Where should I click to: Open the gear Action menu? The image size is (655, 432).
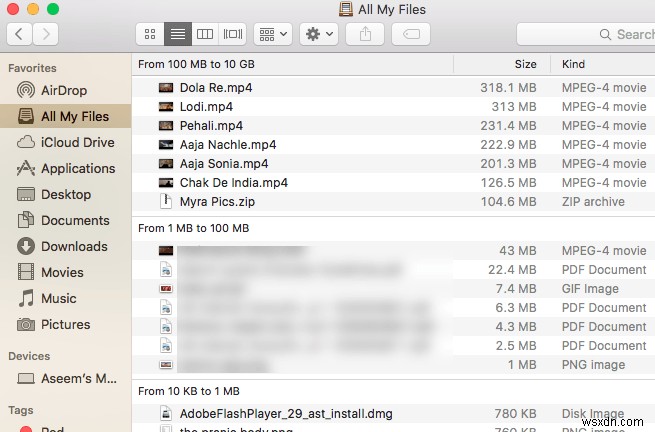pos(318,34)
